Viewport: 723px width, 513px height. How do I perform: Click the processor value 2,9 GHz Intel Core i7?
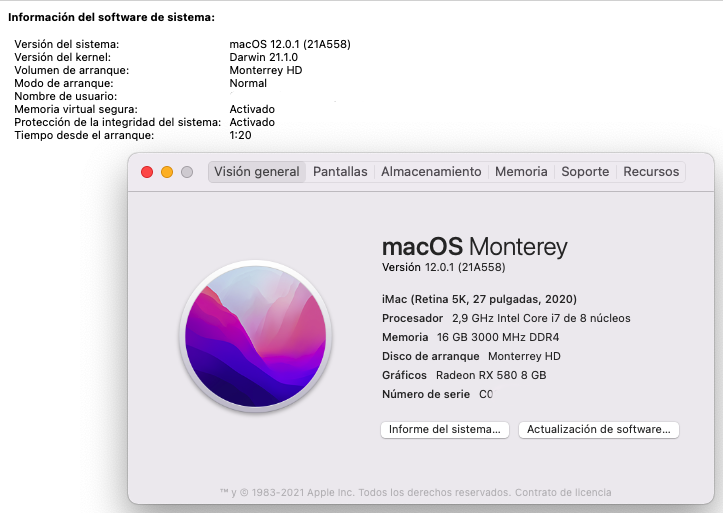point(541,318)
